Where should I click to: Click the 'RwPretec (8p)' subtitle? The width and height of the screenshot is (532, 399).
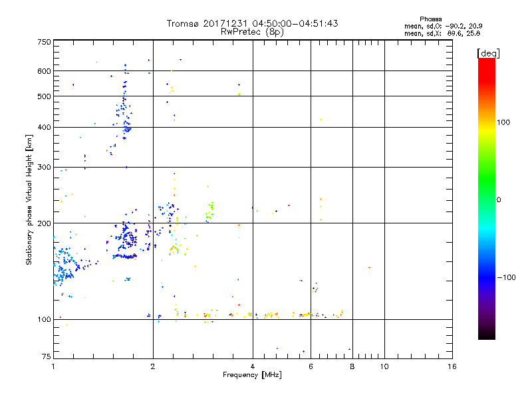tap(253, 32)
